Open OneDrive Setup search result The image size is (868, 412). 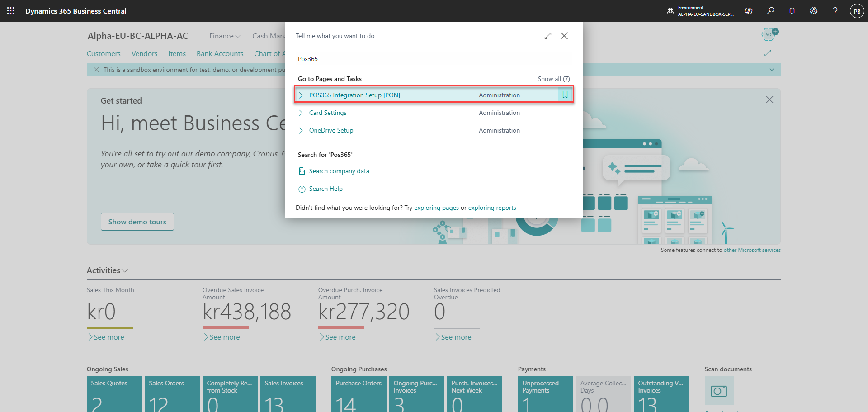coord(331,130)
